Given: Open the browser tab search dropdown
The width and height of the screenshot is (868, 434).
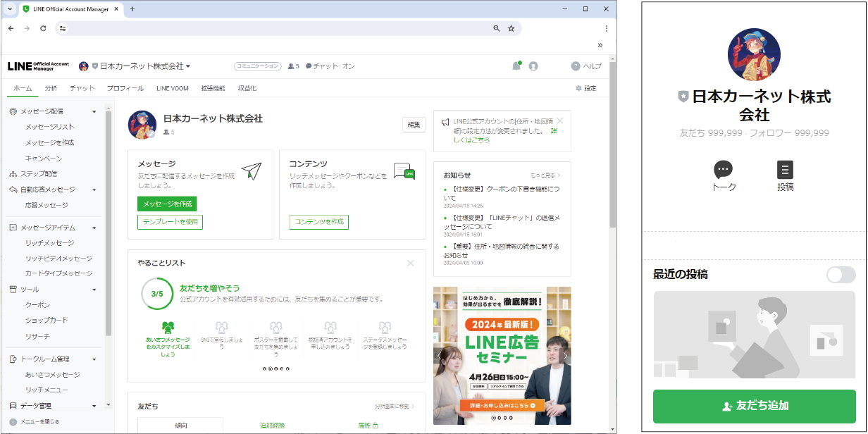Looking at the screenshot, I should pyautogui.click(x=10, y=8).
